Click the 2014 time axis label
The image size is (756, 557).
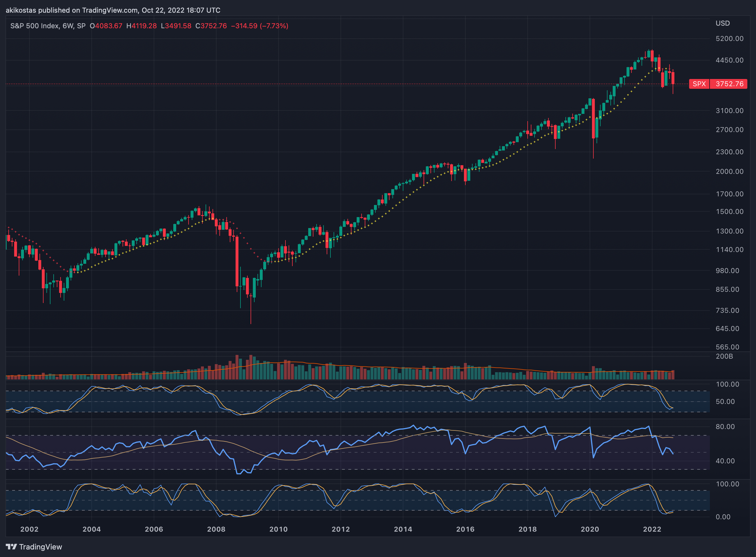(403, 529)
